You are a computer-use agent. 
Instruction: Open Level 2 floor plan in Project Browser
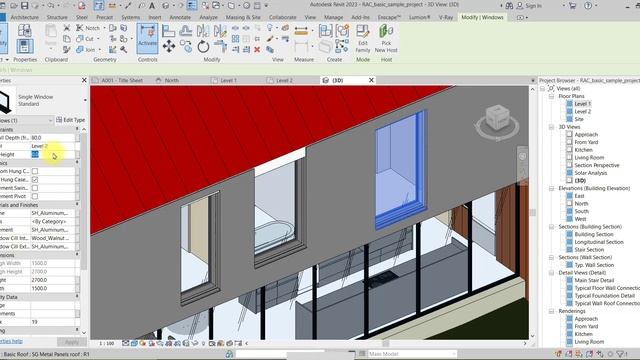[x=582, y=111]
